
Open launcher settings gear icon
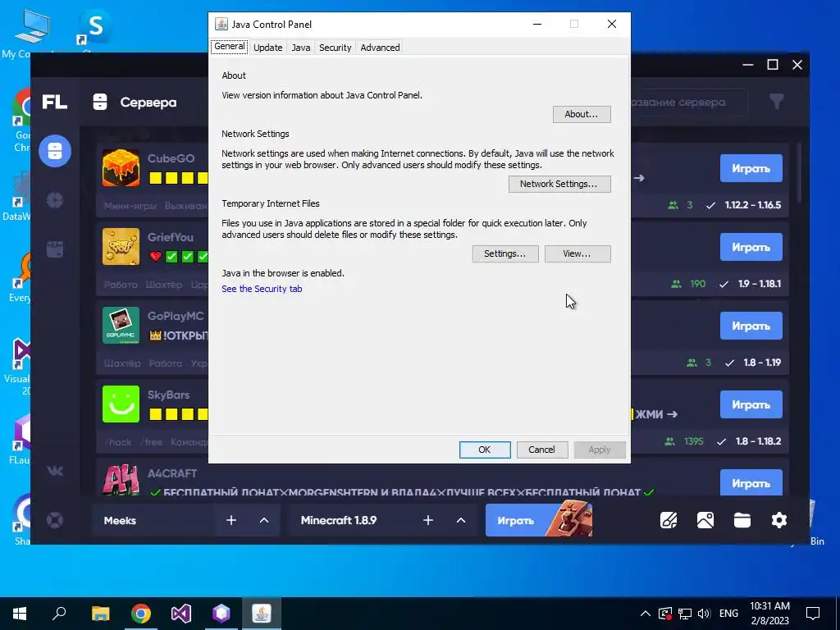[x=779, y=520]
